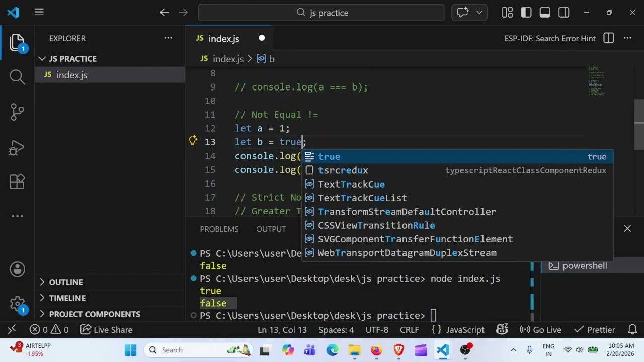This screenshot has width=644, height=362.
Task: Change indentation via Spaces: 4
Action: (x=336, y=330)
